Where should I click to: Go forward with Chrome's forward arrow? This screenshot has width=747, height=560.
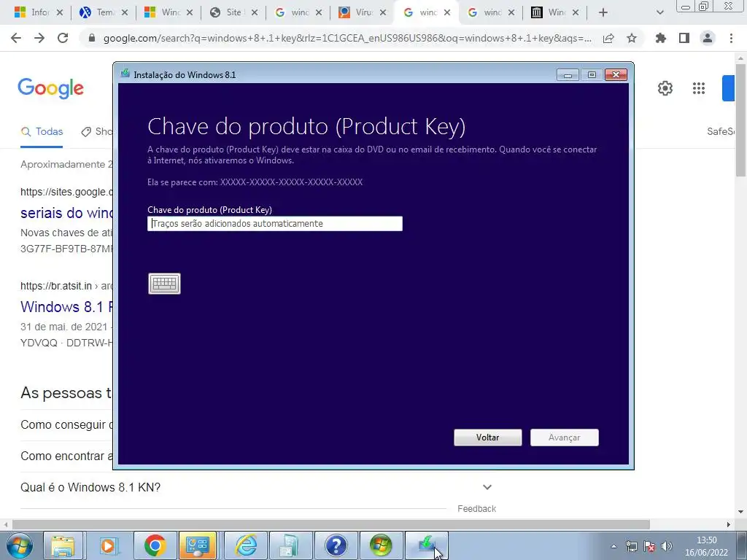(x=39, y=38)
